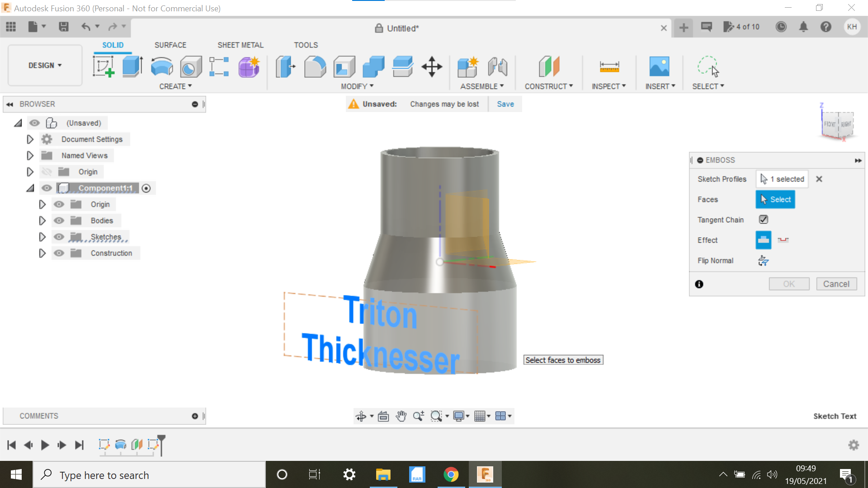Image resolution: width=868 pixels, height=488 pixels.
Task: Toggle visibility of Component1:1
Action: click(x=47, y=188)
